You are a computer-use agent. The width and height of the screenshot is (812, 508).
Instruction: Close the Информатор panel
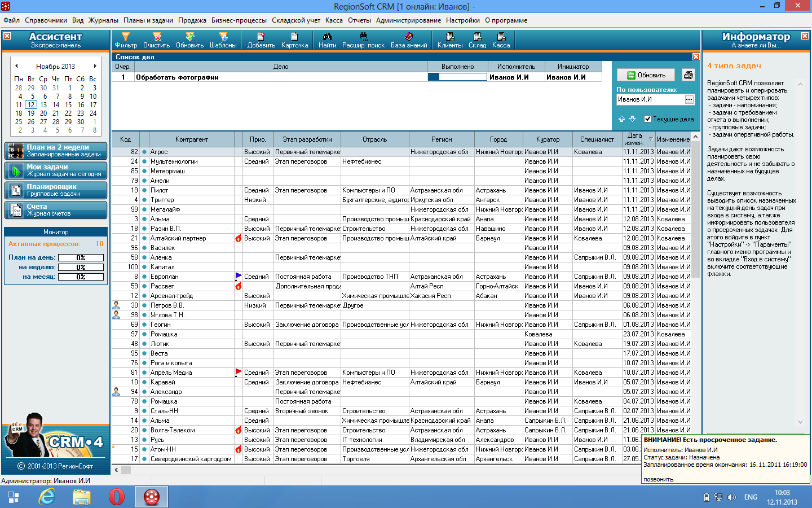coord(805,36)
